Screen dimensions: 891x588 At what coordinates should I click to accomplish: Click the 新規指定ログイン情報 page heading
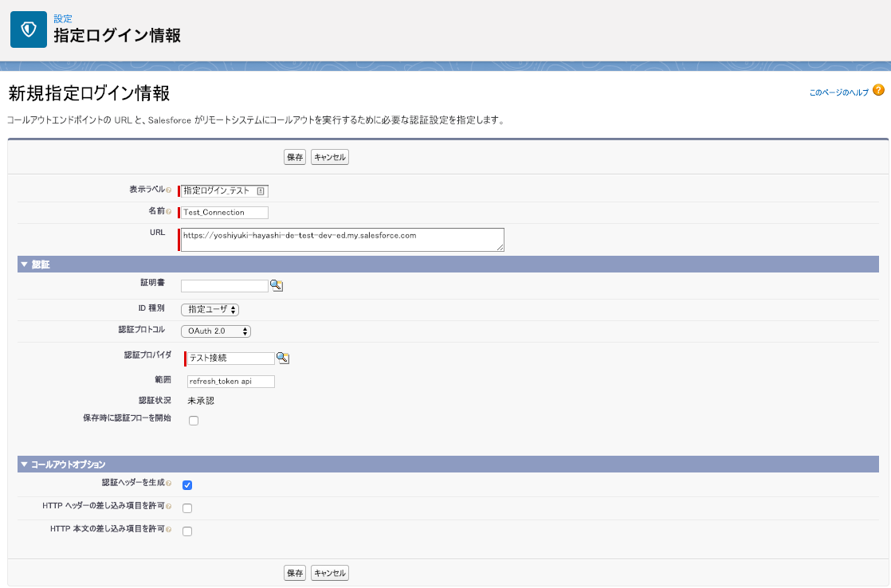(89, 93)
